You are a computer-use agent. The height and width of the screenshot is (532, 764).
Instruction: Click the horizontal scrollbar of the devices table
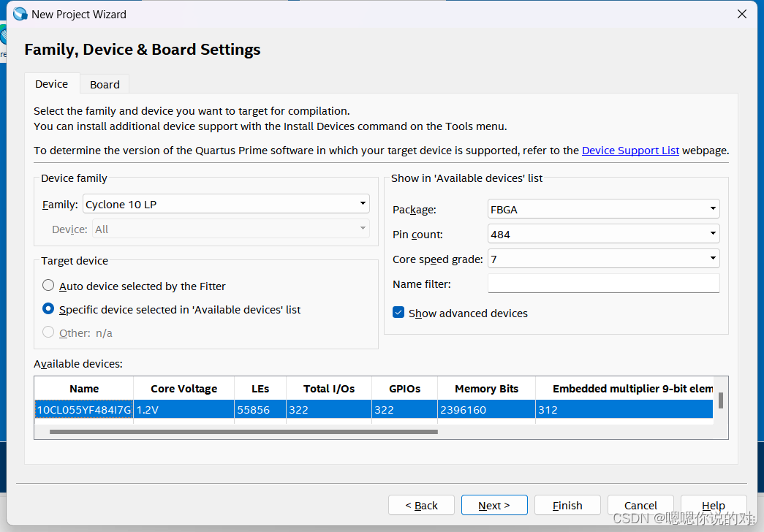point(243,432)
